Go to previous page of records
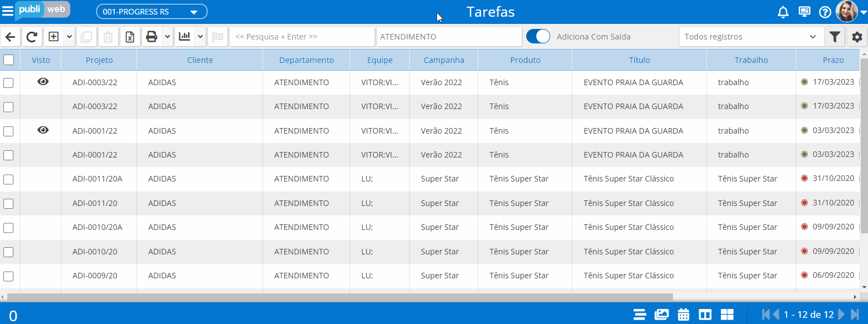Screen dimensions: 868x324 [775, 315]
